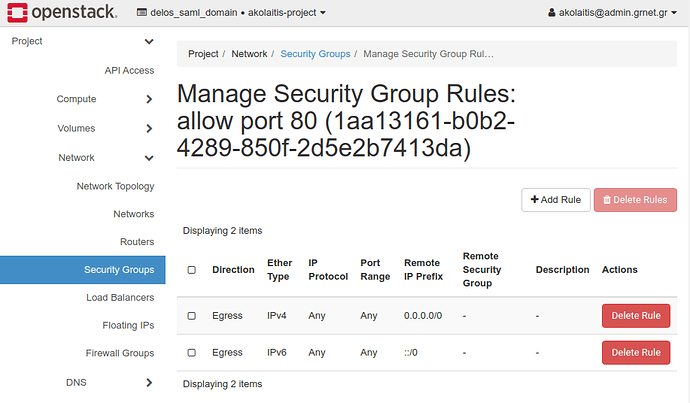Delete the IPv4 egress rule

pos(635,316)
